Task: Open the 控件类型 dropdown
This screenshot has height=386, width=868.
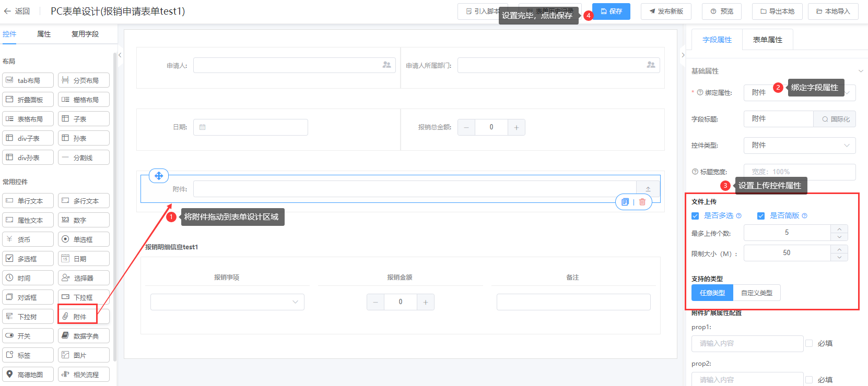Action: 799,146
